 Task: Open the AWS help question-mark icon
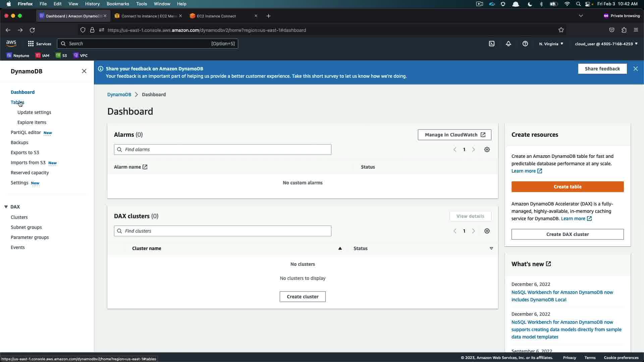525,44
